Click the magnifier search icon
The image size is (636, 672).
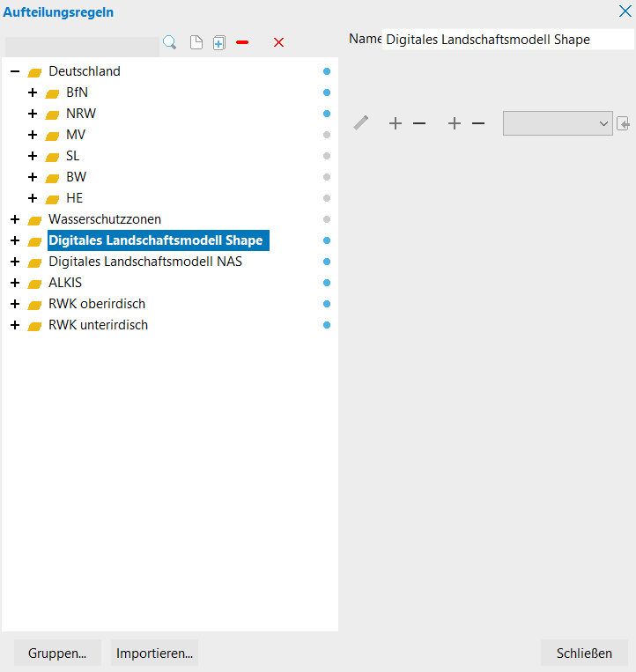tap(170, 42)
